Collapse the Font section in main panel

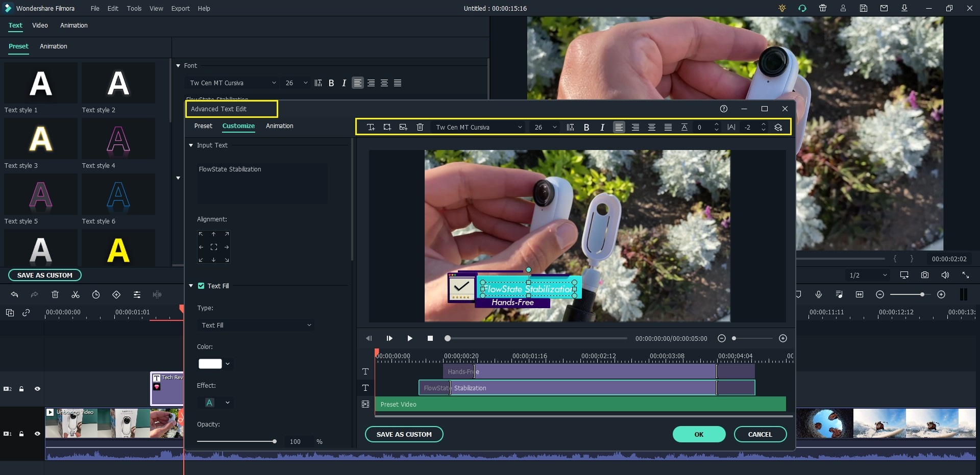[x=178, y=66]
